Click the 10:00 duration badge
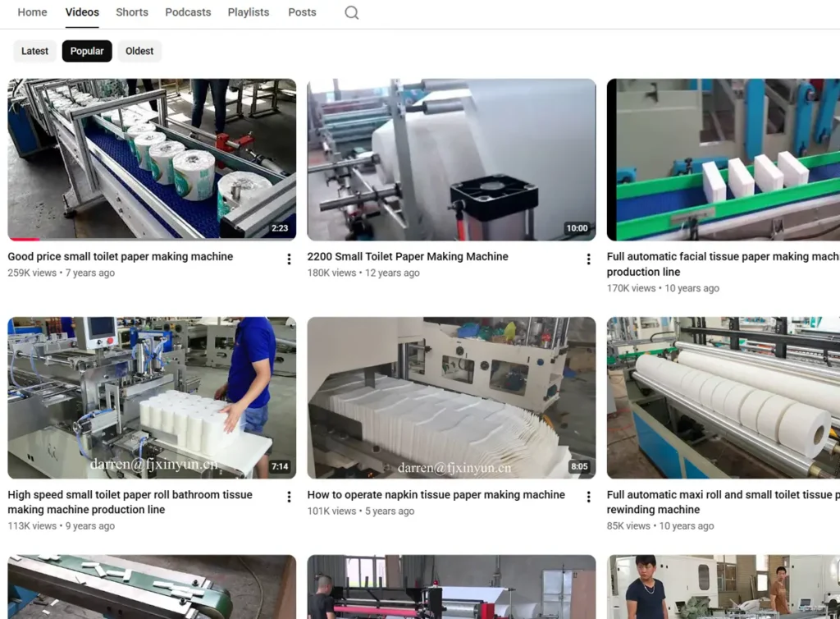 (577, 228)
